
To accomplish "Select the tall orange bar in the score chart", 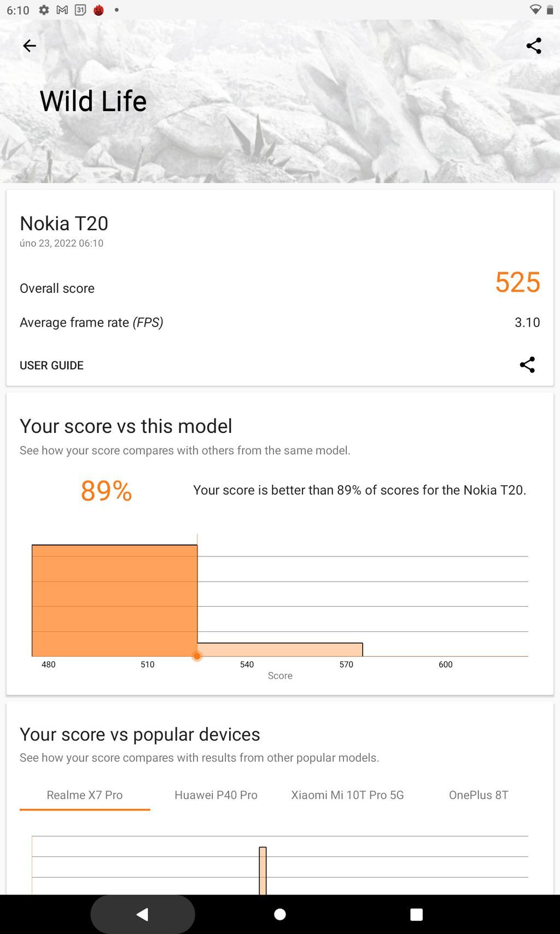I will 114,599.
